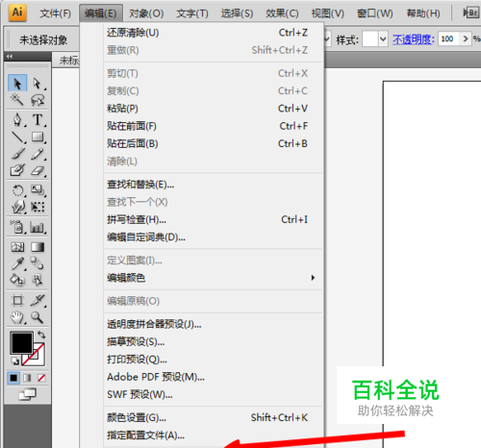Click the Ai application logo

[17, 12]
